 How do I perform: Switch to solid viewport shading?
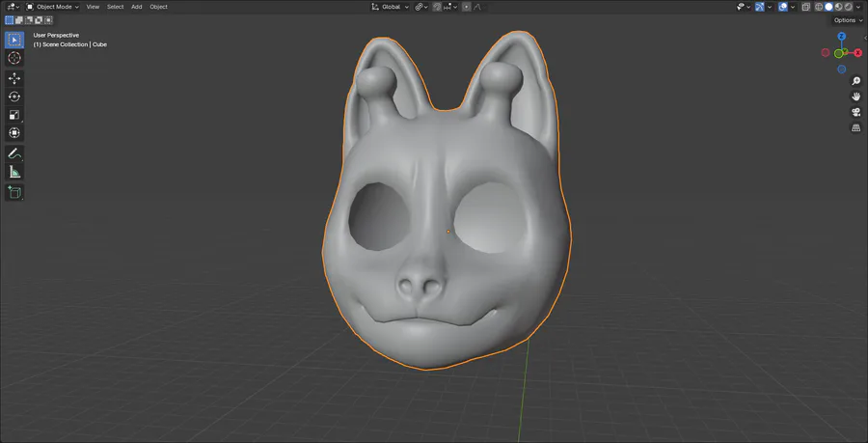828,7
